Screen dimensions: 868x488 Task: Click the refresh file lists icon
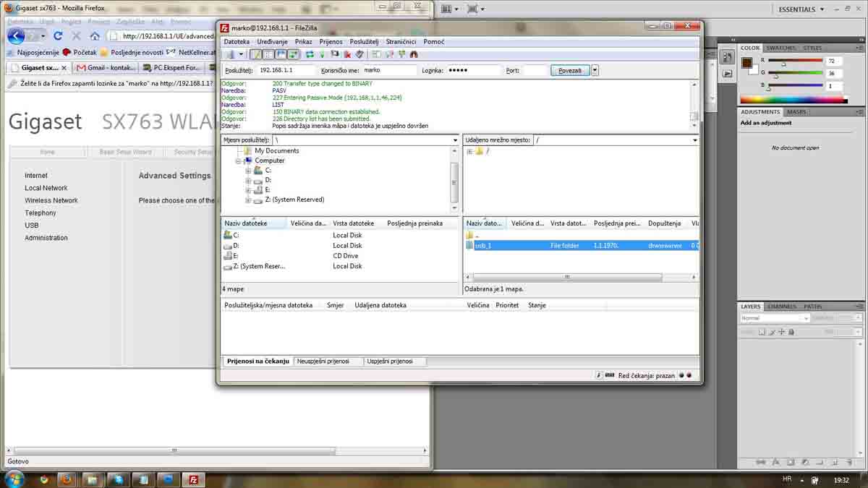point(310,54)
